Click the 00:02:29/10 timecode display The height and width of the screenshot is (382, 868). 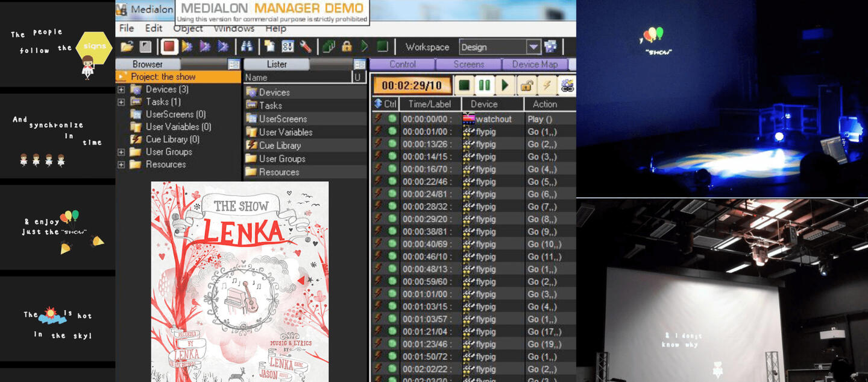click(412, 86)
